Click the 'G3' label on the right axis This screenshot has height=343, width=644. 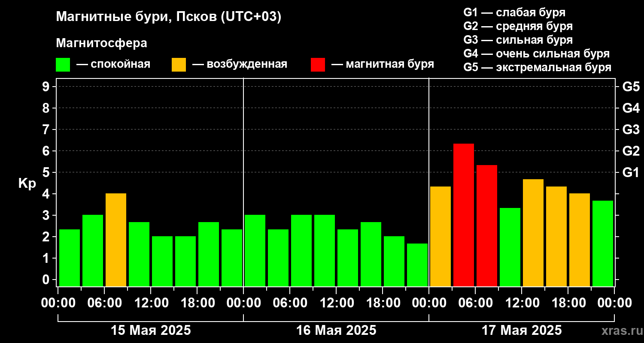tap(631, 129)
